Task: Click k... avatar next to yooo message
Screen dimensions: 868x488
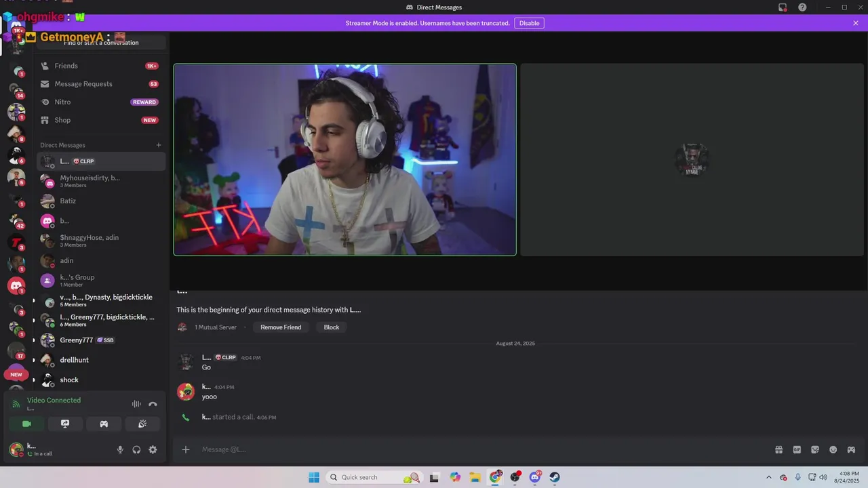Action: [x=186, y=391]
